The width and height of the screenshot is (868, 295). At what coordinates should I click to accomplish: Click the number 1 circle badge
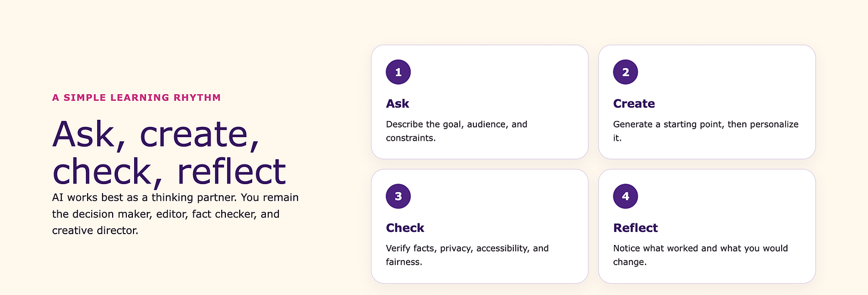coord(398,72)
